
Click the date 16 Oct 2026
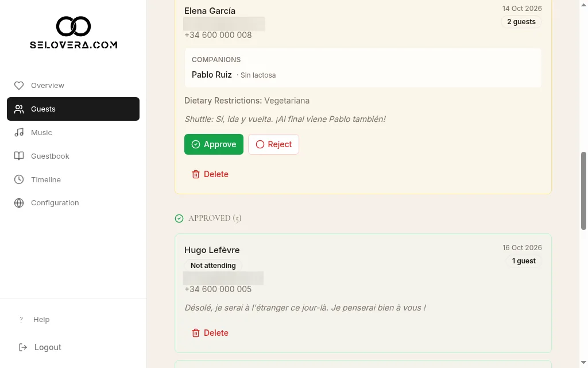(x=522, y=247)
